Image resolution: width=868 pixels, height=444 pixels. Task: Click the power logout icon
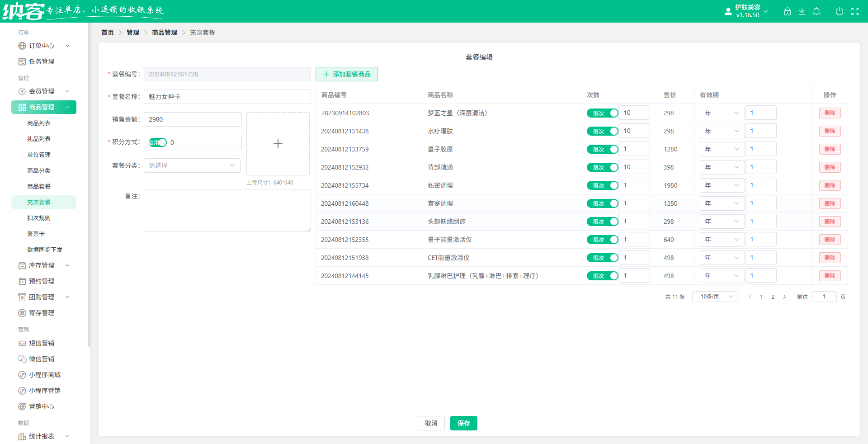point(840,11)
